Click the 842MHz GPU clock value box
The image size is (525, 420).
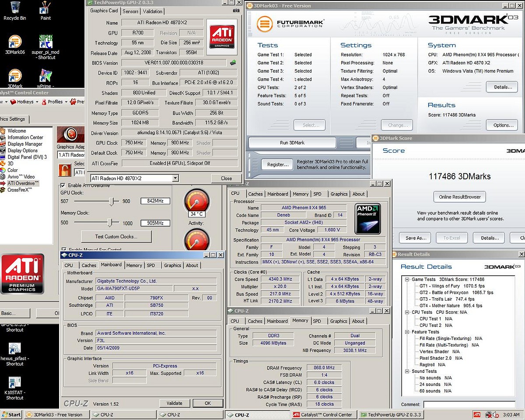pyautogui.click(x=155, y=201)
